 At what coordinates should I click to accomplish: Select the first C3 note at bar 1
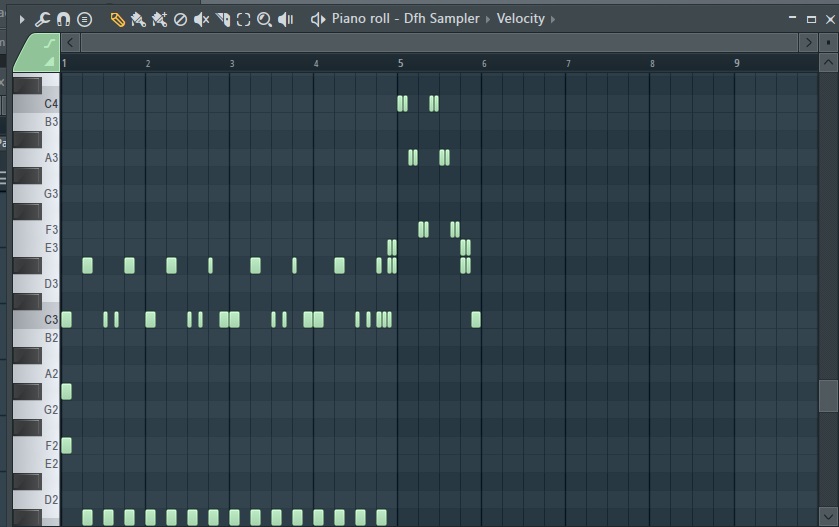point(66,319)
